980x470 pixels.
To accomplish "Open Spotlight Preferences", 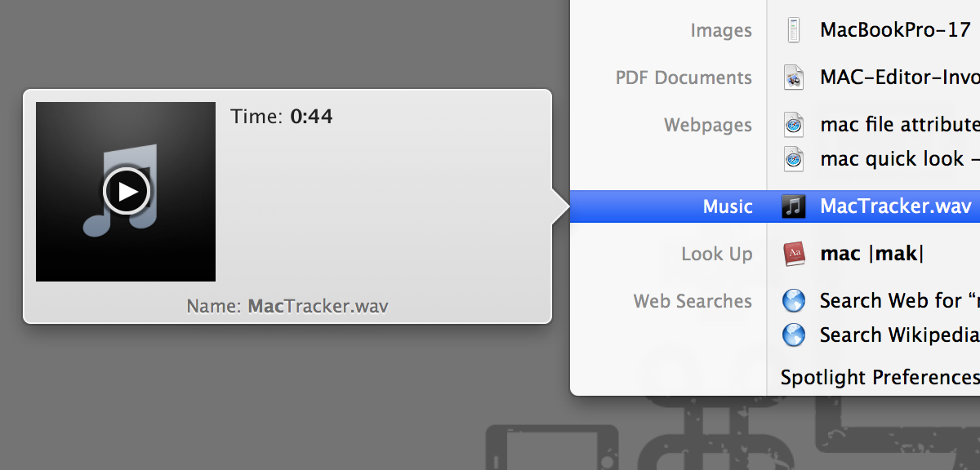I will click(x=880, y=377).
